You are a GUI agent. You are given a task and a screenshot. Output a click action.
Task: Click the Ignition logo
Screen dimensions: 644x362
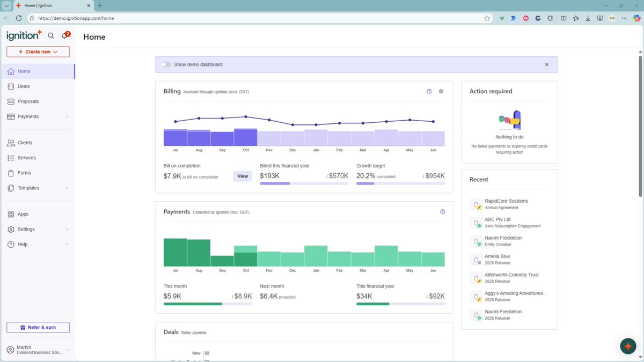(x=24, y=35)
